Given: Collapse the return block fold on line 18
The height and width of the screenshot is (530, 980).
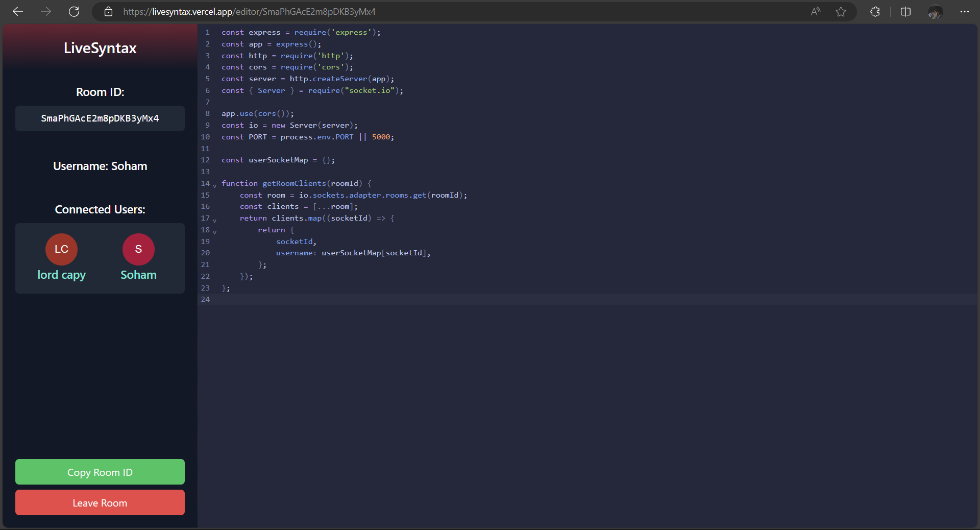Looking at the screenshot, I should pos(214,232).
